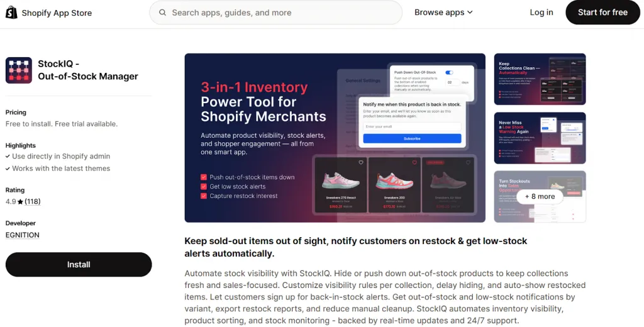The image size is (644, 327).
Task: Expand the Browse apps dropdown
Action: point(443,13)
